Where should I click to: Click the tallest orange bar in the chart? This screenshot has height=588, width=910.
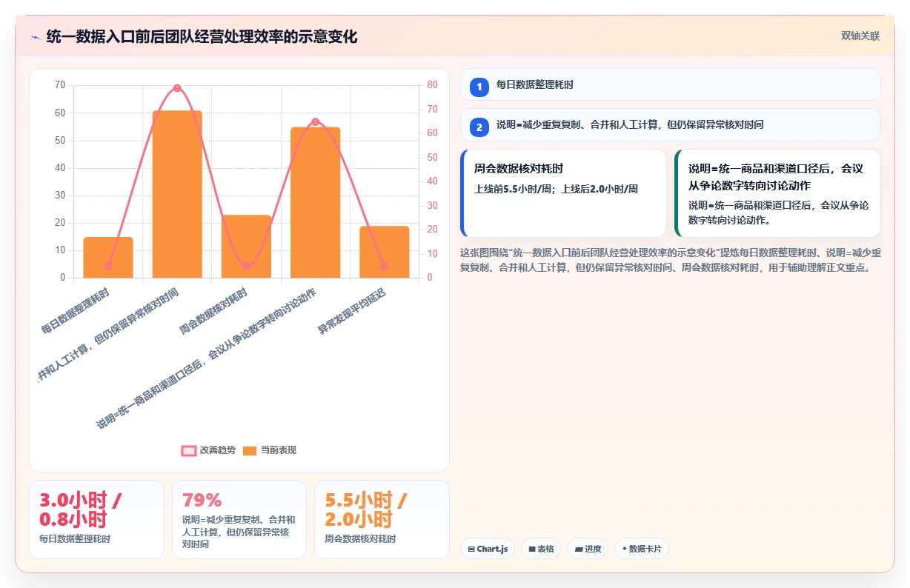(177, 194)
